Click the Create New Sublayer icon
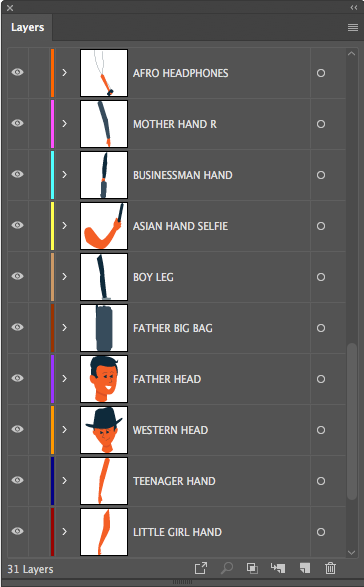The width and height of the screenshot is (364, 587). [278, 568]
